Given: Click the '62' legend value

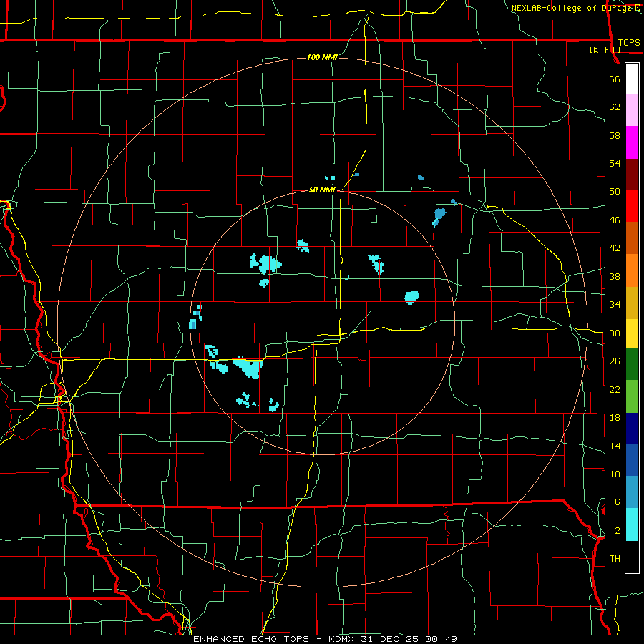Looking at the screenshot, I should pyautogui.click(x=615, y=107).
